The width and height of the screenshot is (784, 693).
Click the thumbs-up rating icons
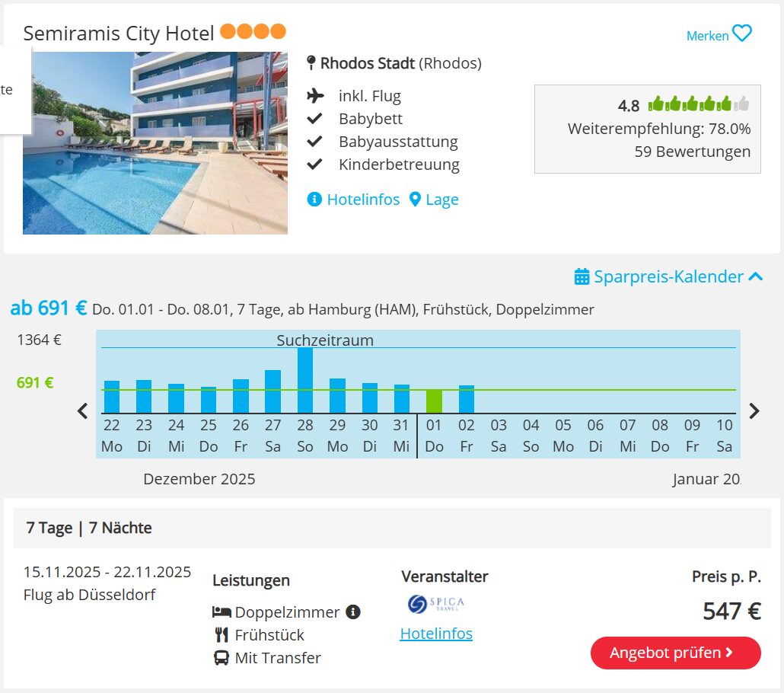tap(698, 104)
